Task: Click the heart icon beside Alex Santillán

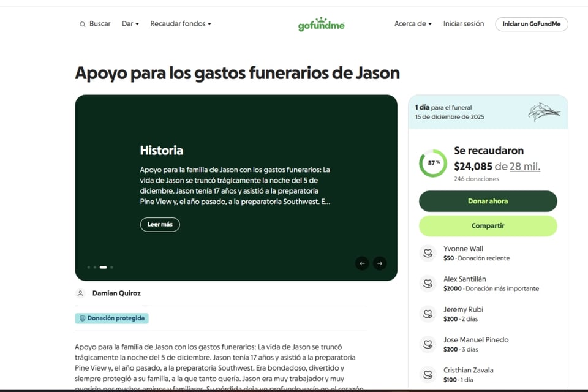Action: pos(428,284)
